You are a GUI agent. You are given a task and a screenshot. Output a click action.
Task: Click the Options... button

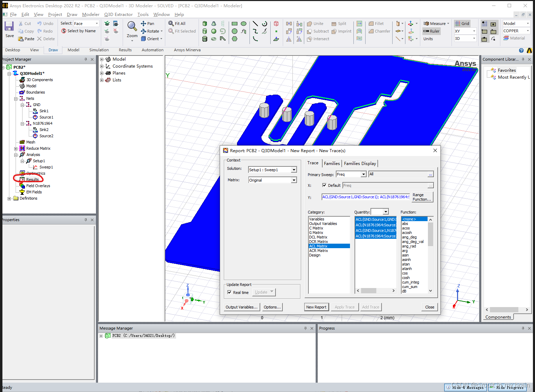272,307
